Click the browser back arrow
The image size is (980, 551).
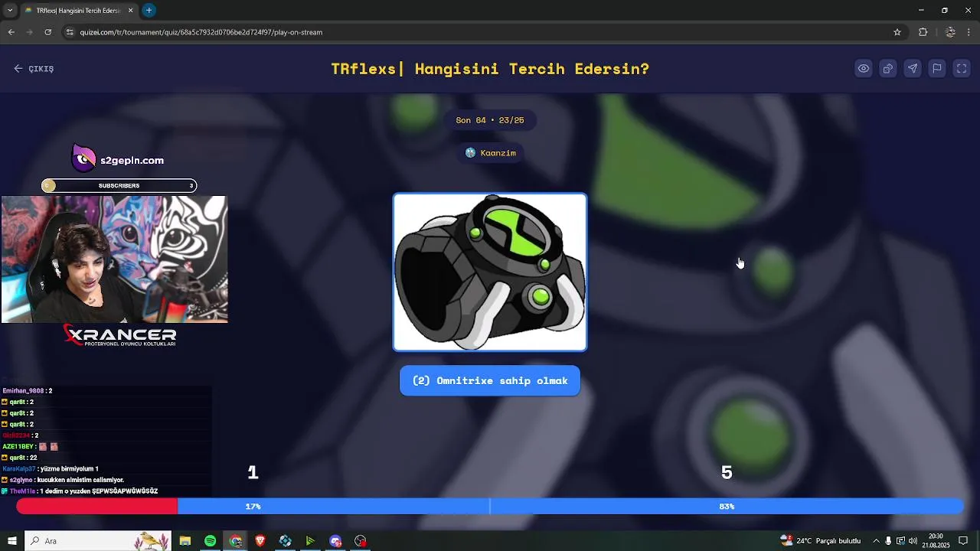[x=11, y=32]
